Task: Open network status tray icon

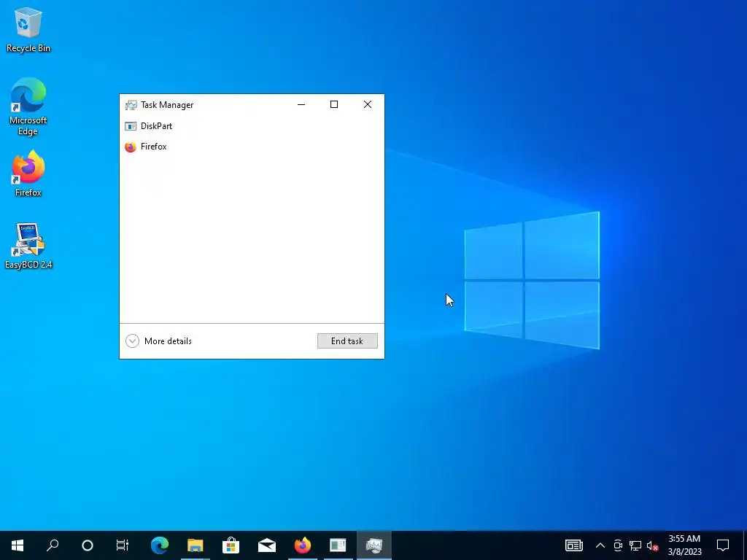Action: click(635, 545)
